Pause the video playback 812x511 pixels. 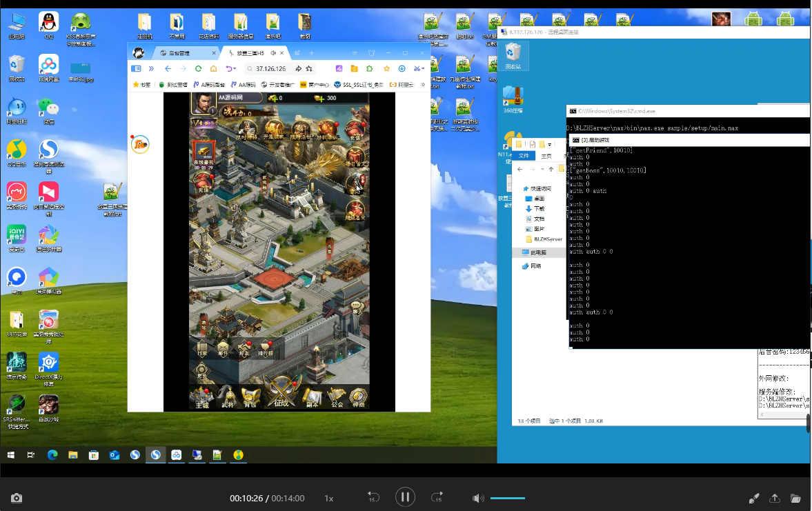pos(405,497)
